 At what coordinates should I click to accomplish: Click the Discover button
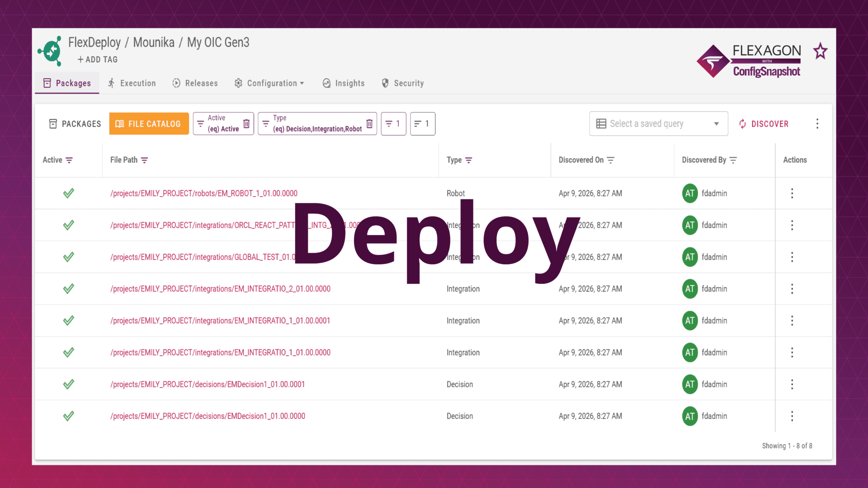pyautogui.click(x=764, y=124)
